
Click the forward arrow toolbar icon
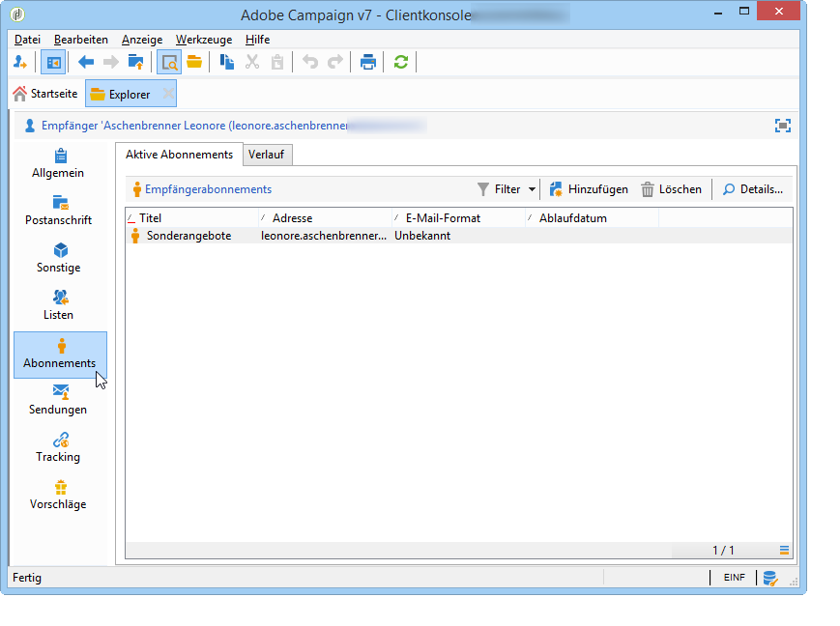[x=111, y=62]
